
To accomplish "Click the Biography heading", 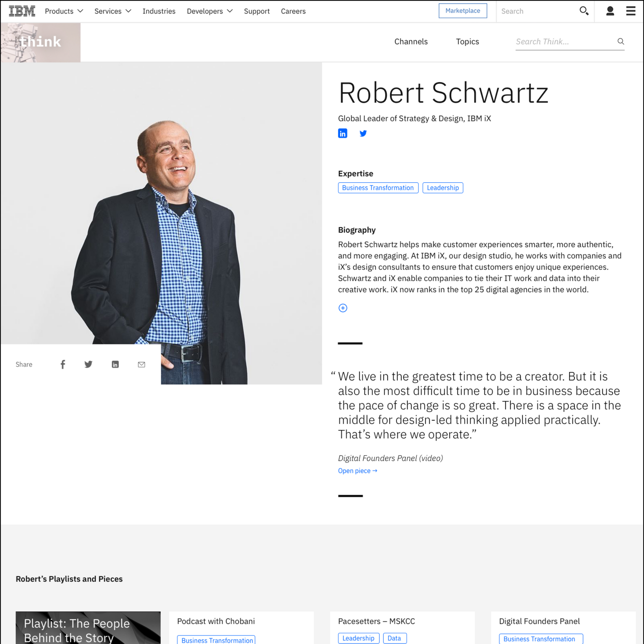I will pyautogui.click(x=357, y=230).
